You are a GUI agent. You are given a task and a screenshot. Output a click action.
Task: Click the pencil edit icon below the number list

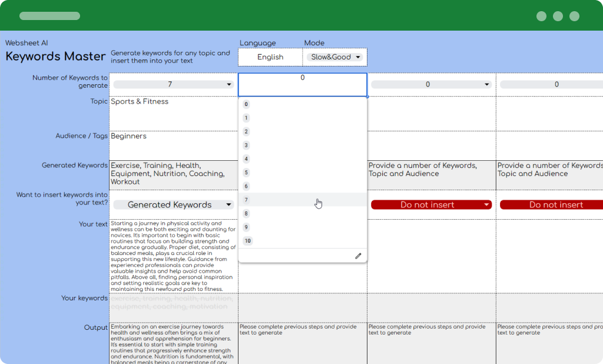359,255
